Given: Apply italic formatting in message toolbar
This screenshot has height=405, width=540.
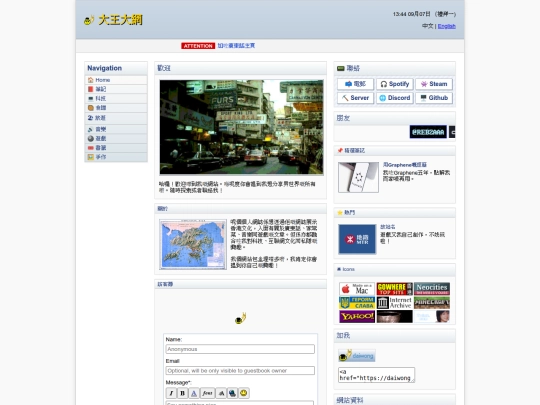Looking at the screenshot, I should (171, 393).
